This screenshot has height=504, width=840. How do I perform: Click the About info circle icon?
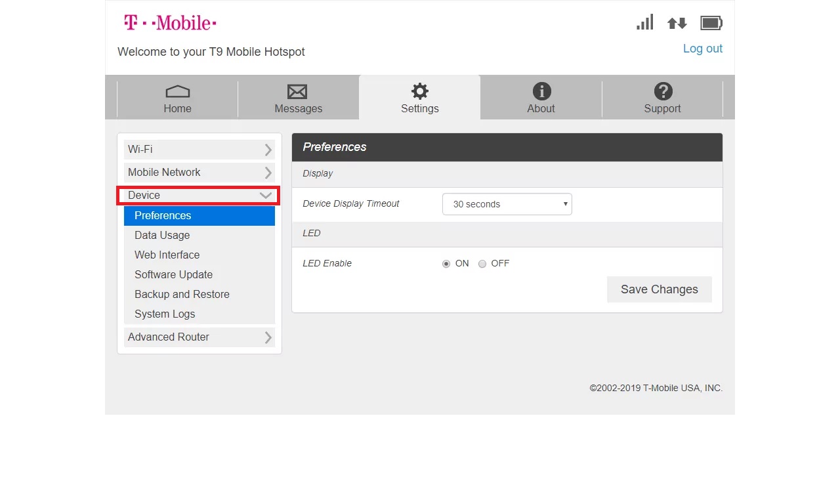(x=541, y=91)
